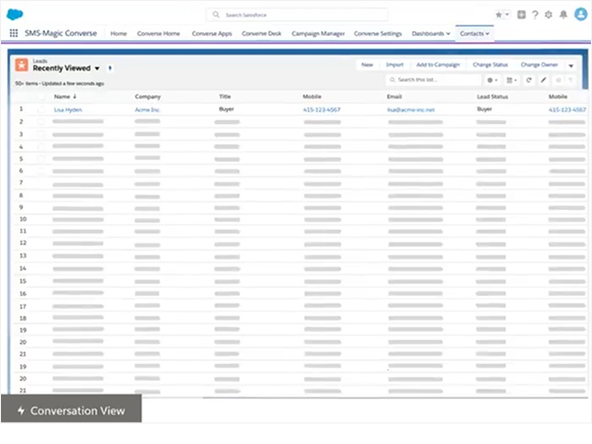Open the Lisa Hyden lead link

(x=68, y=110)
